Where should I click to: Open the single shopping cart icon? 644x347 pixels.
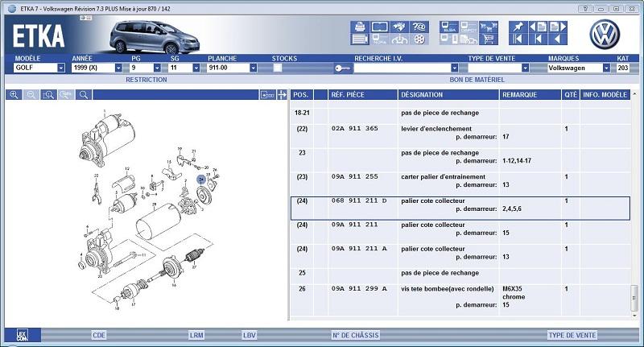[x=489, y=39]
